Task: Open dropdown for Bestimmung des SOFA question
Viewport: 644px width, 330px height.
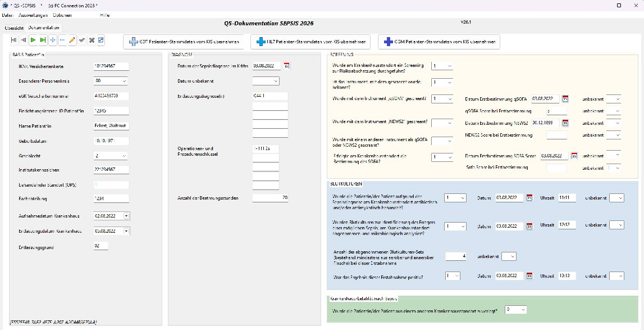Action: (x=450, y=157)
